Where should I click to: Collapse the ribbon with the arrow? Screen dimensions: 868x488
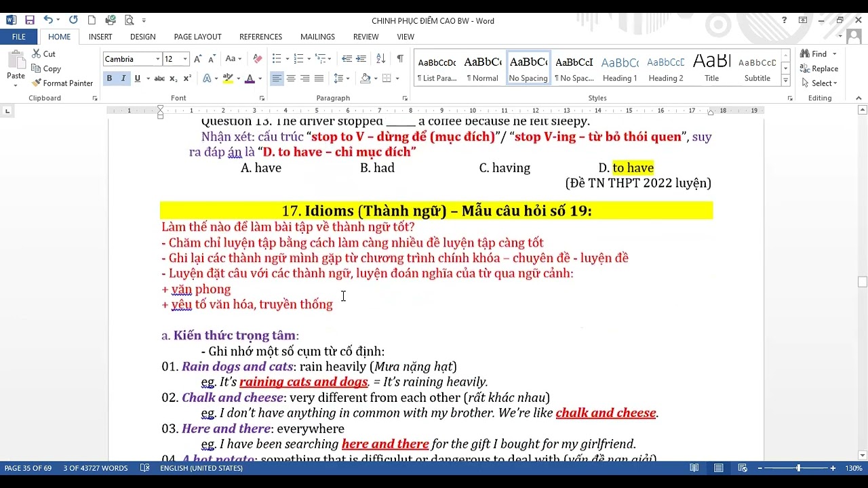pyautogui.click(x=857, y=98)
